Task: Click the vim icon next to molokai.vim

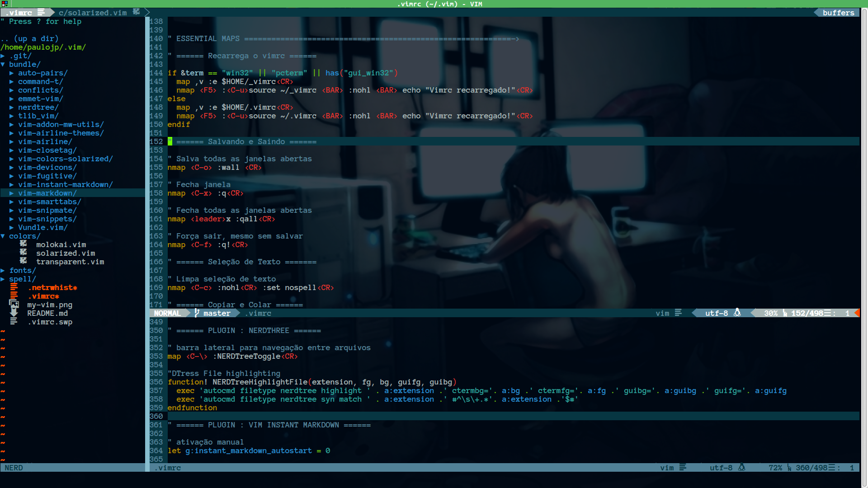Action: [x=24, y=244]
